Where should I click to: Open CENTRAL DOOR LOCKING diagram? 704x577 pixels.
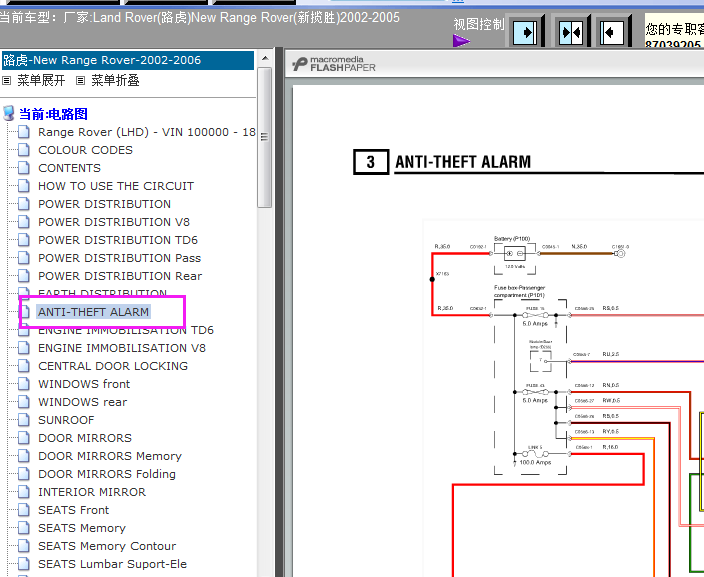(113, 366)
